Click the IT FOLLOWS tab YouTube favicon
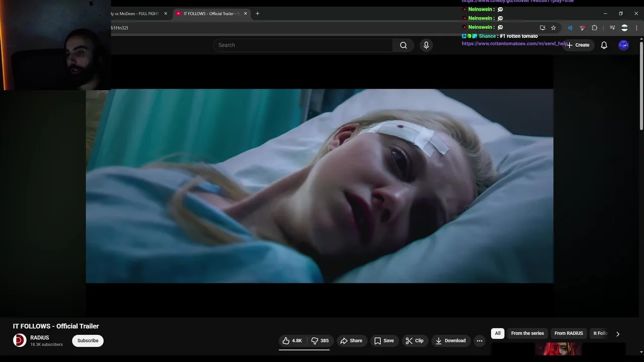The image size is (644, 362). tap(179, 14)
